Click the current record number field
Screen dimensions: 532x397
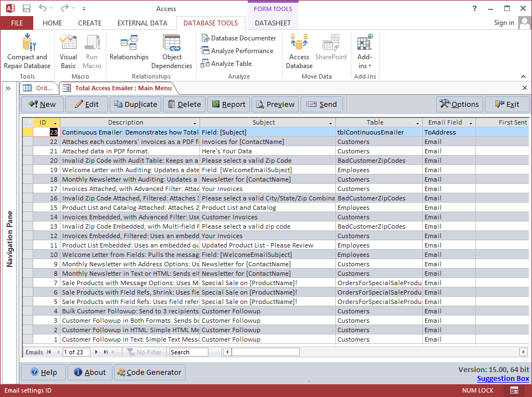click(76, 352)
